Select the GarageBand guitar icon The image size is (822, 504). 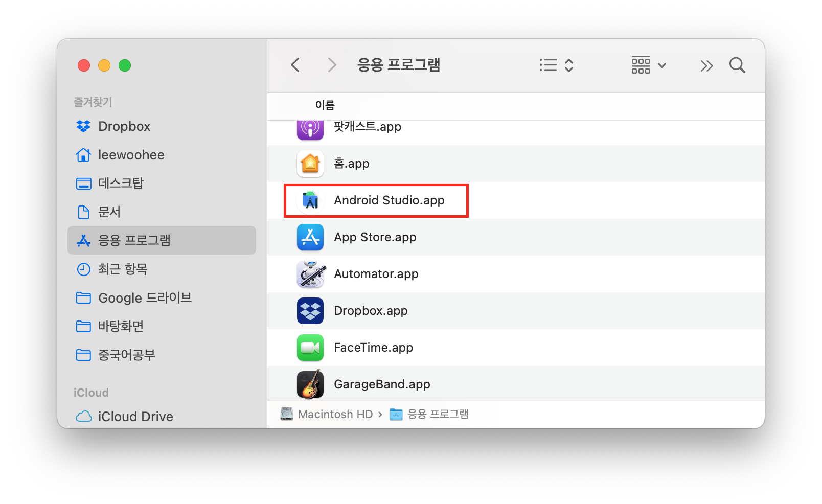coord(310,384)
